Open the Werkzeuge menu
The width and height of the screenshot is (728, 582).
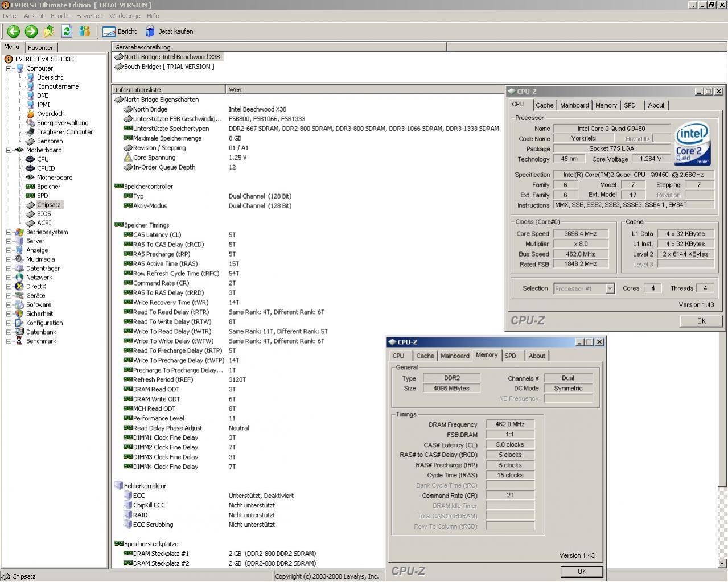click(x=124, y=16)
